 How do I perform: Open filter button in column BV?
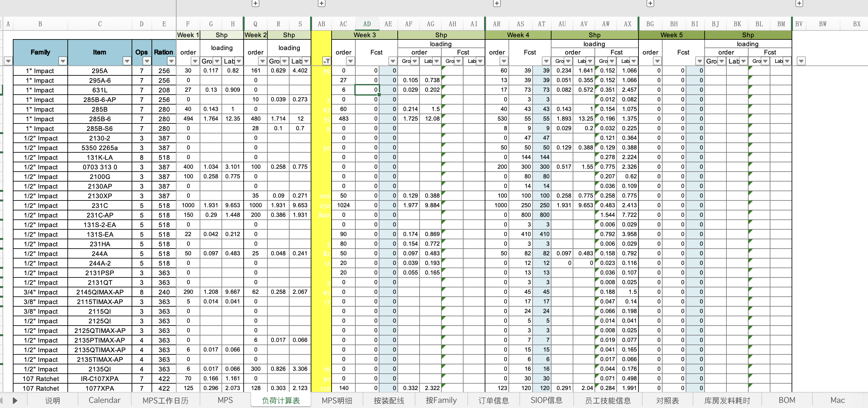coord(801,61)
